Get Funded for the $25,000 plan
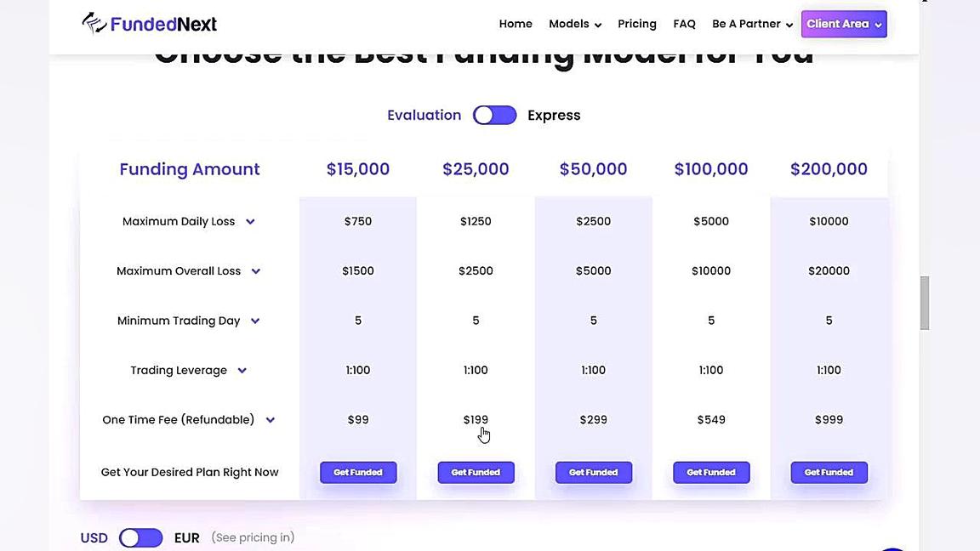The height and width of the screenshot is (551, 980). (x=476, y=472)
